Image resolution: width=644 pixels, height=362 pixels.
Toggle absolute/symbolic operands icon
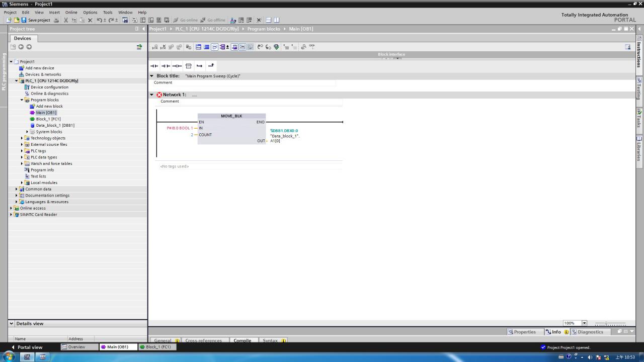222,47
